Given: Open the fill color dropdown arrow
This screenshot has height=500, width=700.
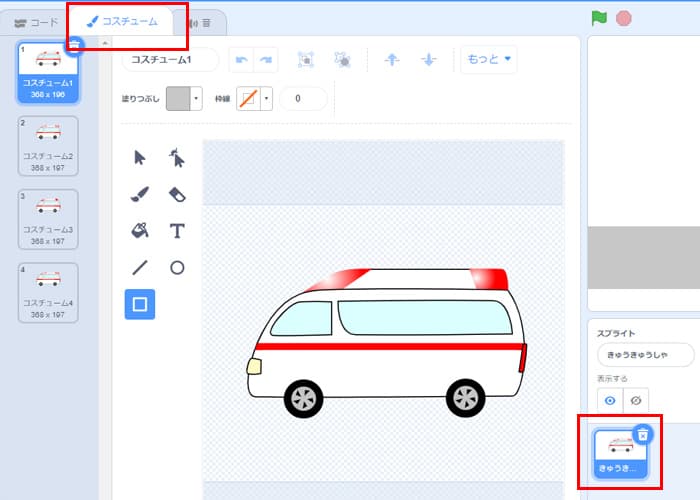Looking at the screenshot, I should click(x=196, y=98).
